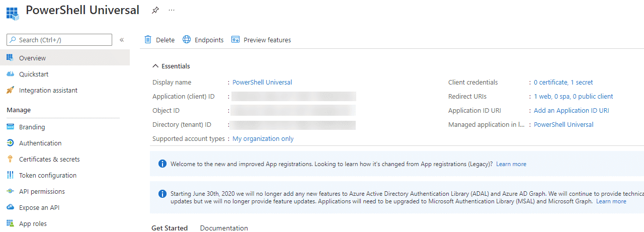Click the Overview grid icon
This screenshot has height=232, width=644.
click(x=10, y=58)
